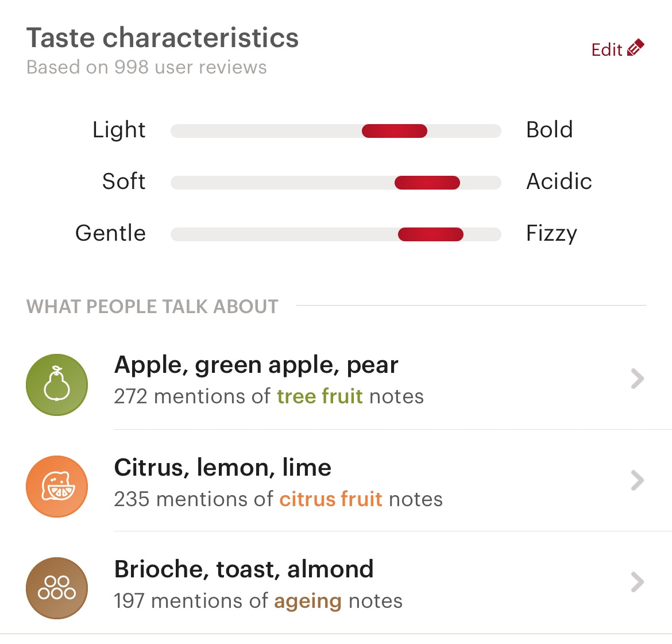672x644 pixels.
Task: Click the Taste characteristics heading
Action: point(163,38)
